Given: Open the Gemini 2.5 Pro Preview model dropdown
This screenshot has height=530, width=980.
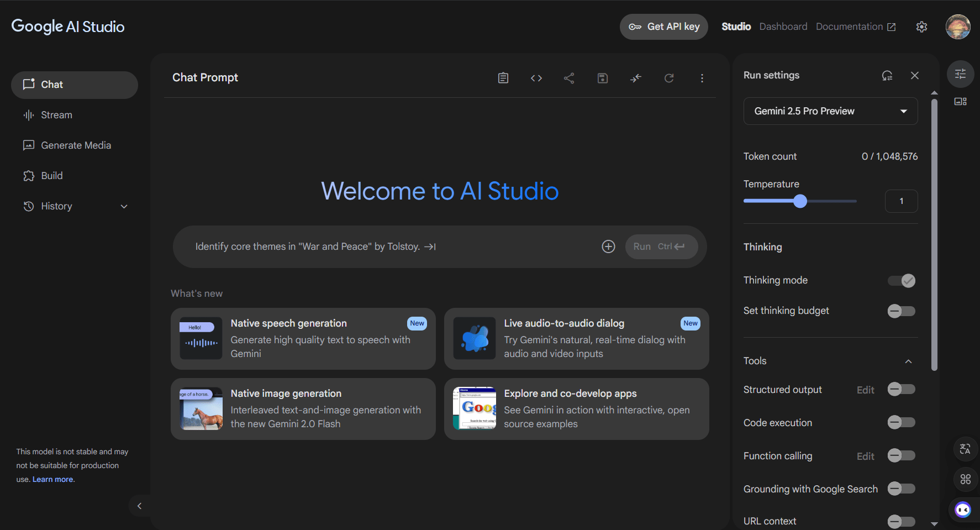Looking at the screenshot, I should [x=830, y=111].
